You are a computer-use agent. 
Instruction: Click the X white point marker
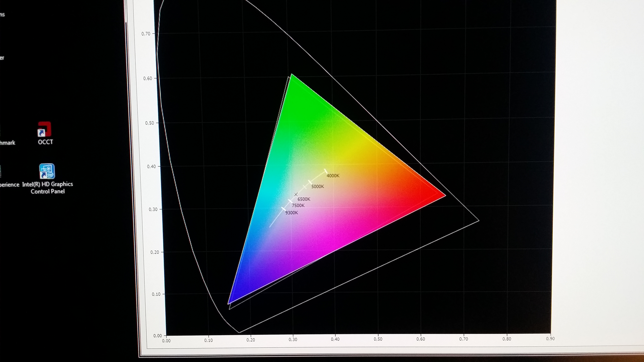[x=296, y=194]
